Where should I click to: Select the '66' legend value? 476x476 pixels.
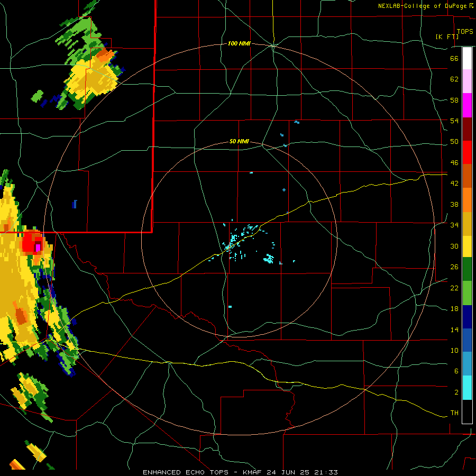[454, 58]
